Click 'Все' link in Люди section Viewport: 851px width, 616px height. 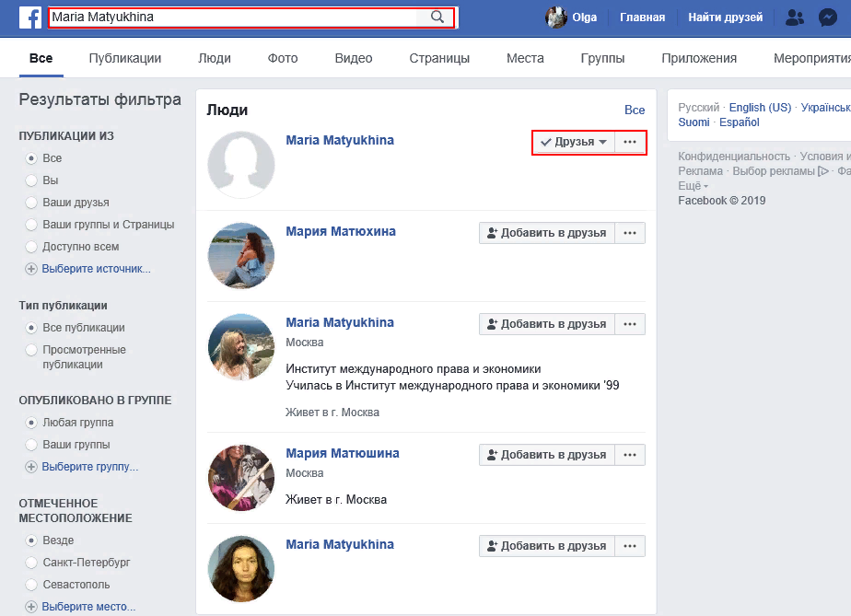(x=635, y=110)
